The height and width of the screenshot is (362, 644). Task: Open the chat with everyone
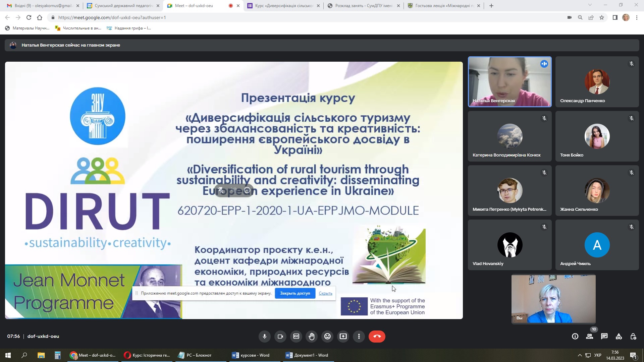(x=604, y=336)
